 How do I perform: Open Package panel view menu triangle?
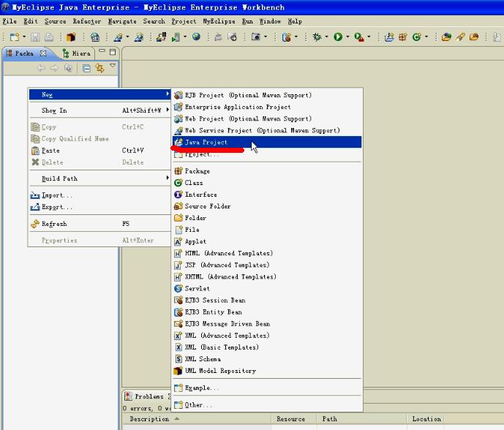coord(113,66)
